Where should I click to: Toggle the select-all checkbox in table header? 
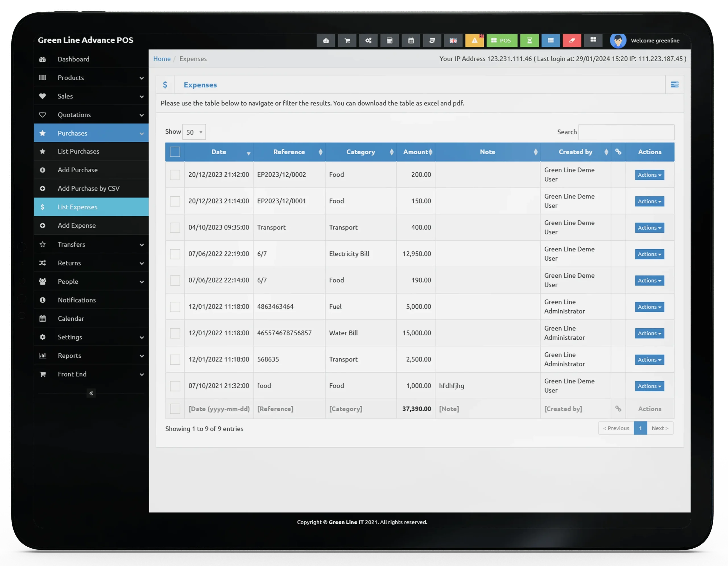(175, 152)
